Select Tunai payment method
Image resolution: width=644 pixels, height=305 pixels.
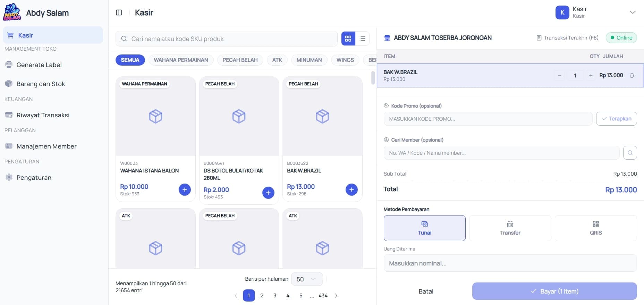point(424,228)
